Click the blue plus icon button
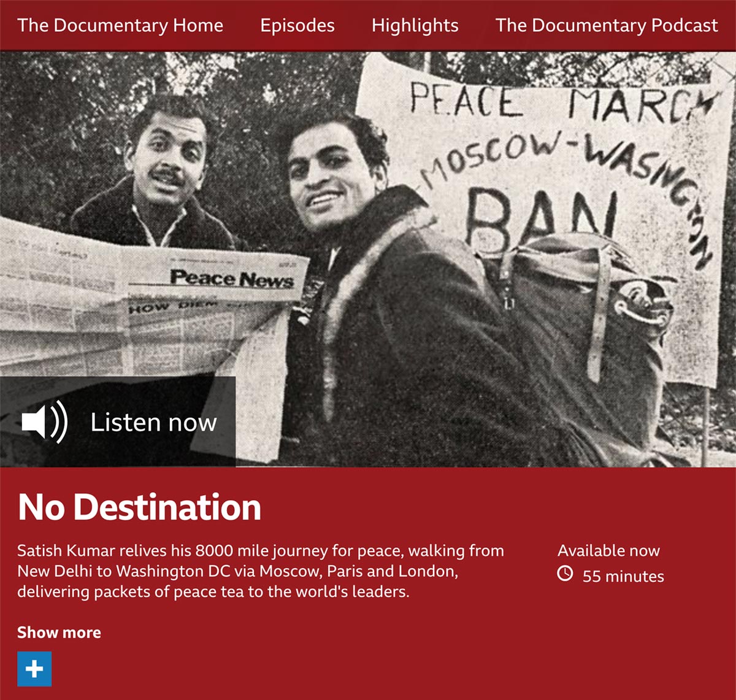736x700 pixels. click(x=34, y=669)
